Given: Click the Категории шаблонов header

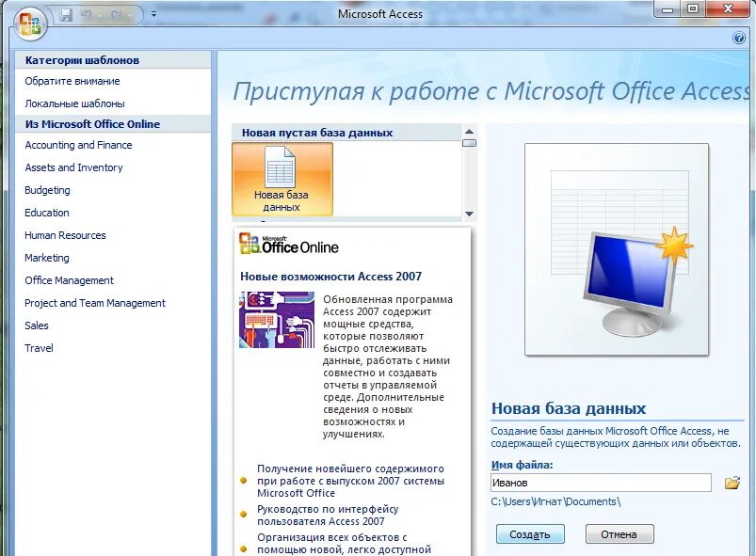Looking at the screenshot, I should click(82, 60).
